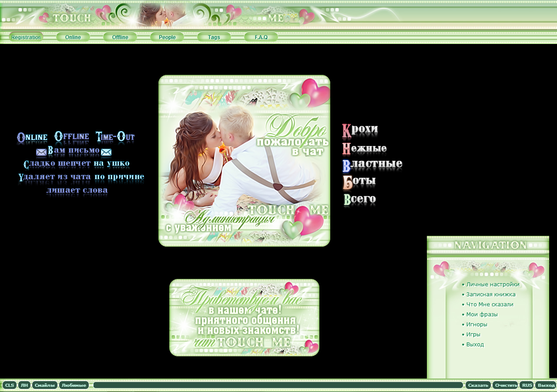The width and height of the screenshot is (557, 392).
Task: Open the F.A.Q tab
Action: 261,37
